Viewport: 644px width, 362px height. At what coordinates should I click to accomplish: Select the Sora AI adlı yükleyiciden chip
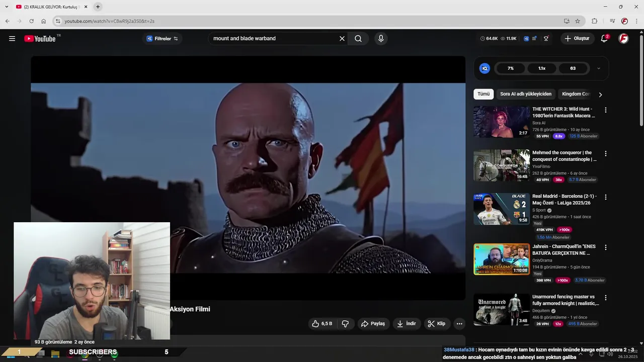526,94
